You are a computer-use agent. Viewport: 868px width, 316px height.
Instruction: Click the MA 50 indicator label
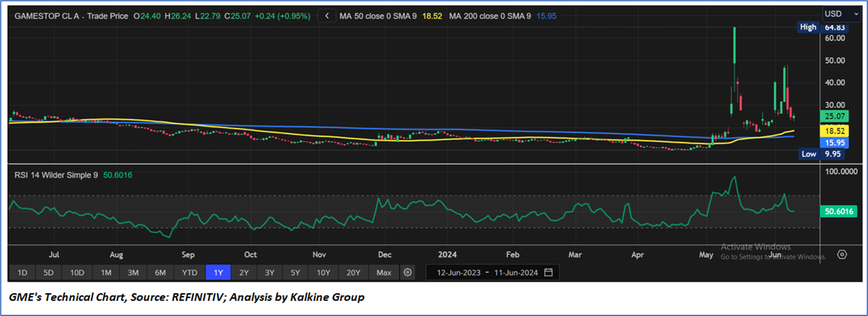click(x=377, y=16)
